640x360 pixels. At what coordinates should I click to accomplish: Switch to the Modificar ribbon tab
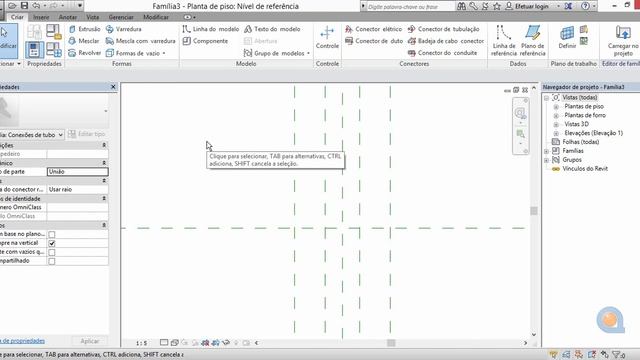[156, 17]
